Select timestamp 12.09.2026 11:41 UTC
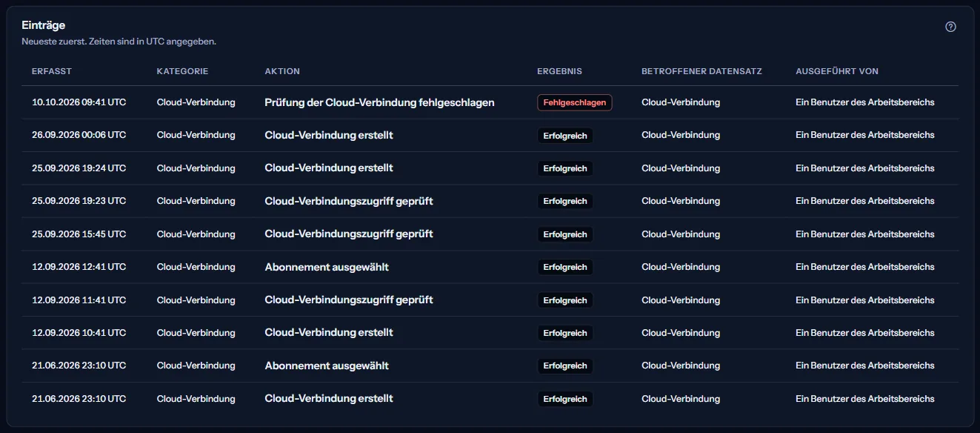This screenshot has width=980, height=433. point(79,300)
